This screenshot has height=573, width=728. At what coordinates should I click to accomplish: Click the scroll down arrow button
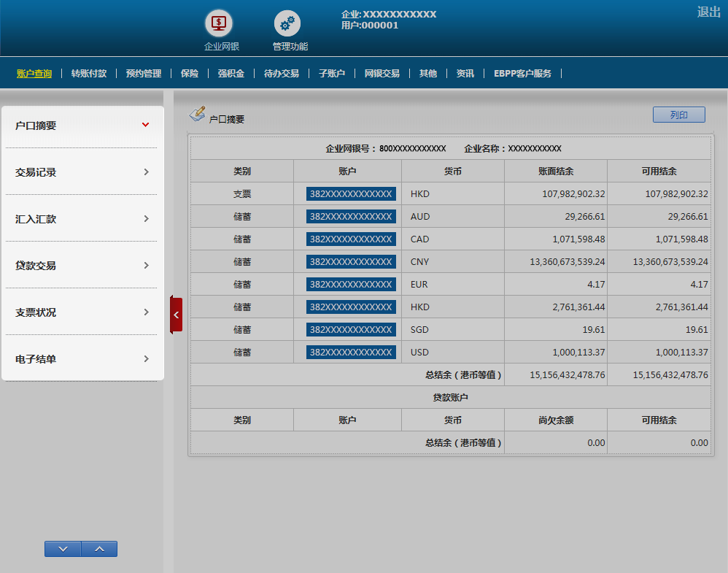pyautogui.click(x=63, y=549)
